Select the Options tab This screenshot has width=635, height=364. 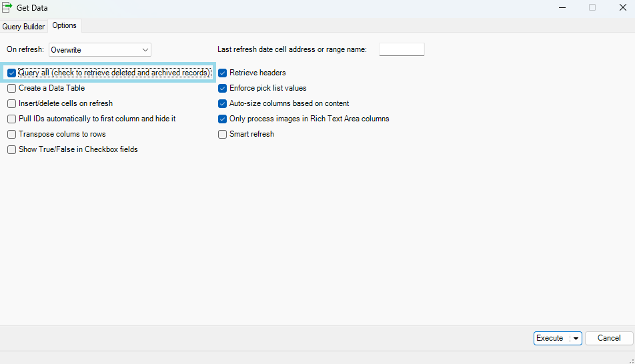tap(65, 26)
